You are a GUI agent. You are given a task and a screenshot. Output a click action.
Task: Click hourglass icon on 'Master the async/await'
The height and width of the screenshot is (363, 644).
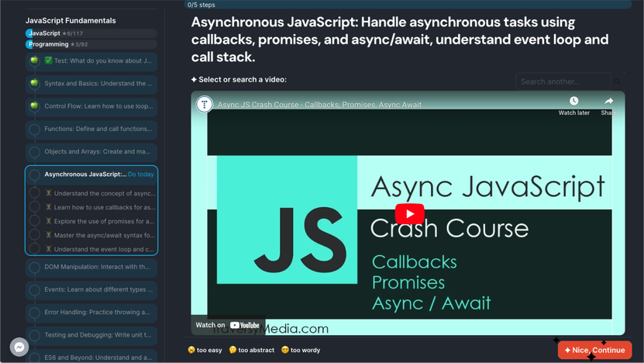pyautogui.click(x=49, y=235)
